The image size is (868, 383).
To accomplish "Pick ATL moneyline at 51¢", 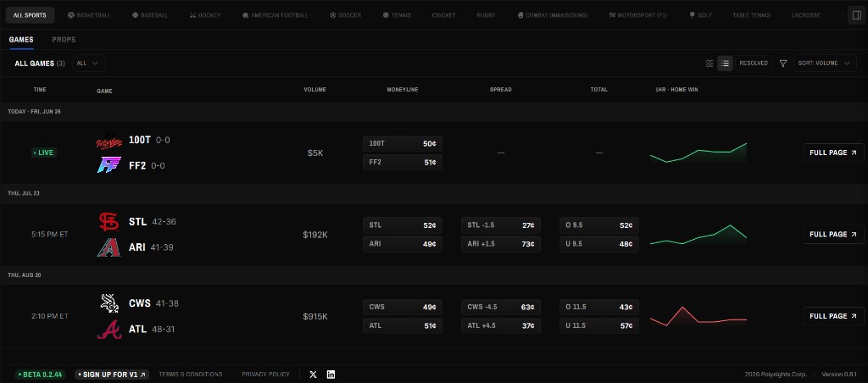I will pyautogui.click(x=403, y=326).
